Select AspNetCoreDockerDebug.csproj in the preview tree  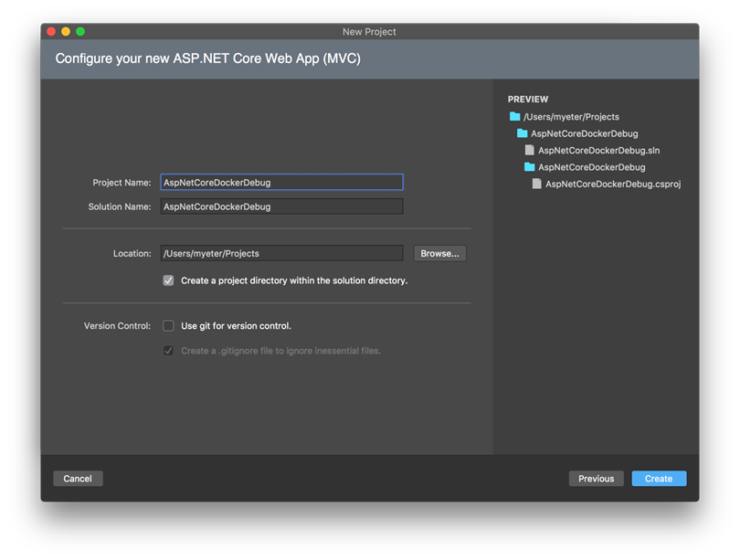tap(613, 184)
